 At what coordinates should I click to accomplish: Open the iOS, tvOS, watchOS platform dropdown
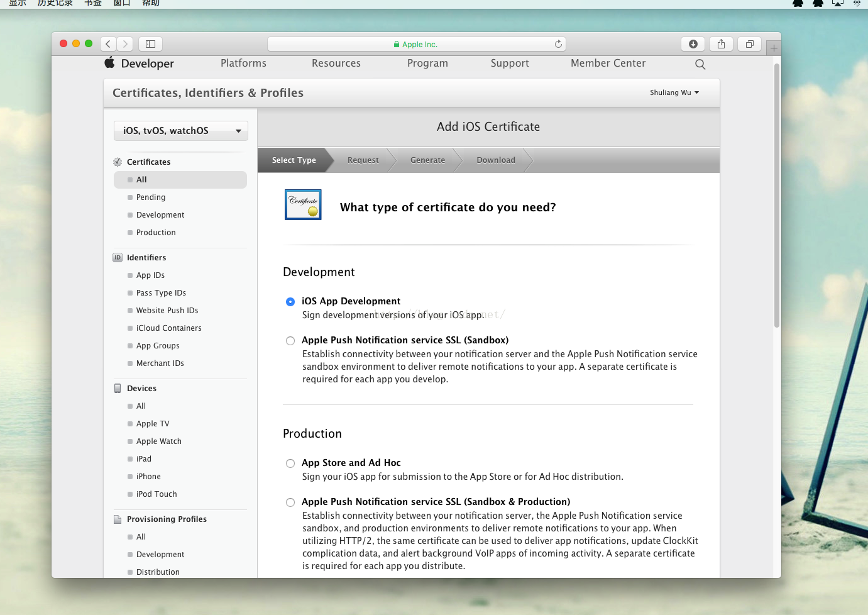[181, 131]
